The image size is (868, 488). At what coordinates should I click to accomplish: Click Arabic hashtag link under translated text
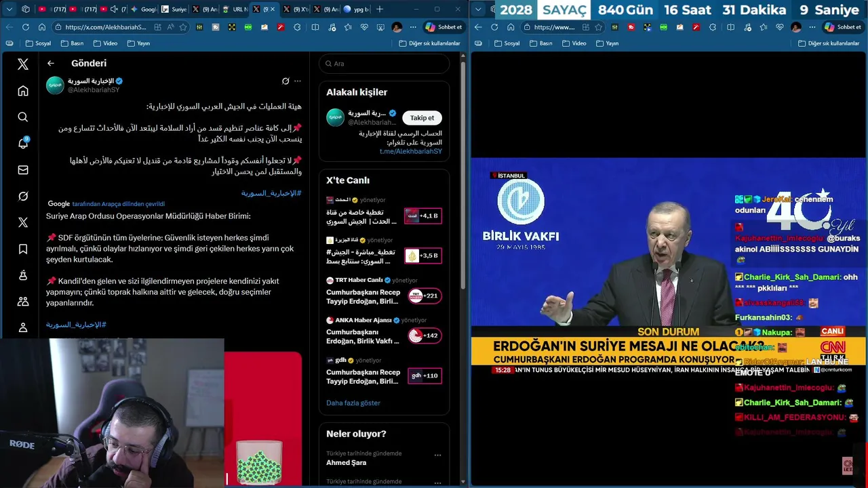76,325
